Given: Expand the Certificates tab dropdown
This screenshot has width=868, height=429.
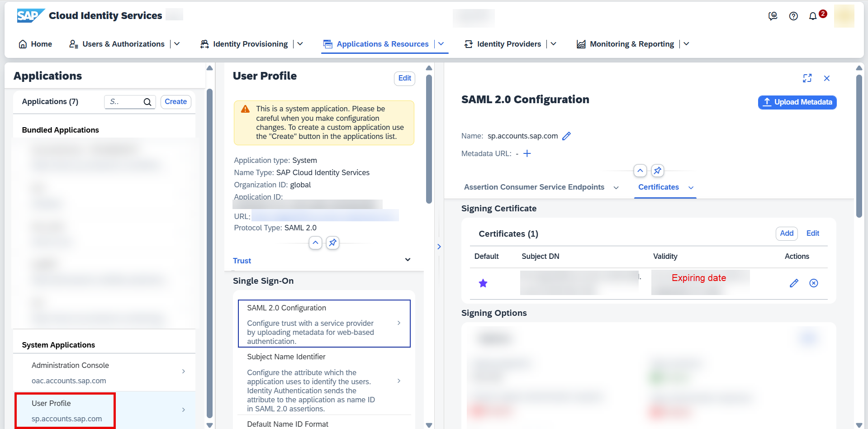Looking at the screenshot, I should pyautogui.click(x=691, y=188).
